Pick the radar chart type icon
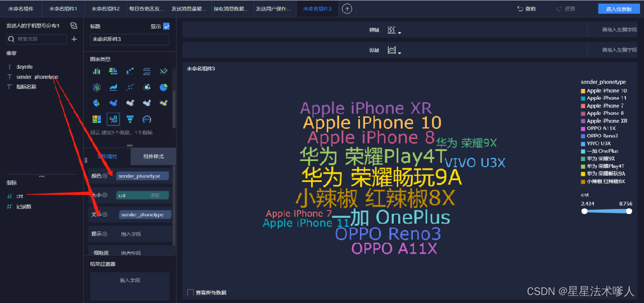Viewport: 644px width, 303px height. (x=97, y=87)
